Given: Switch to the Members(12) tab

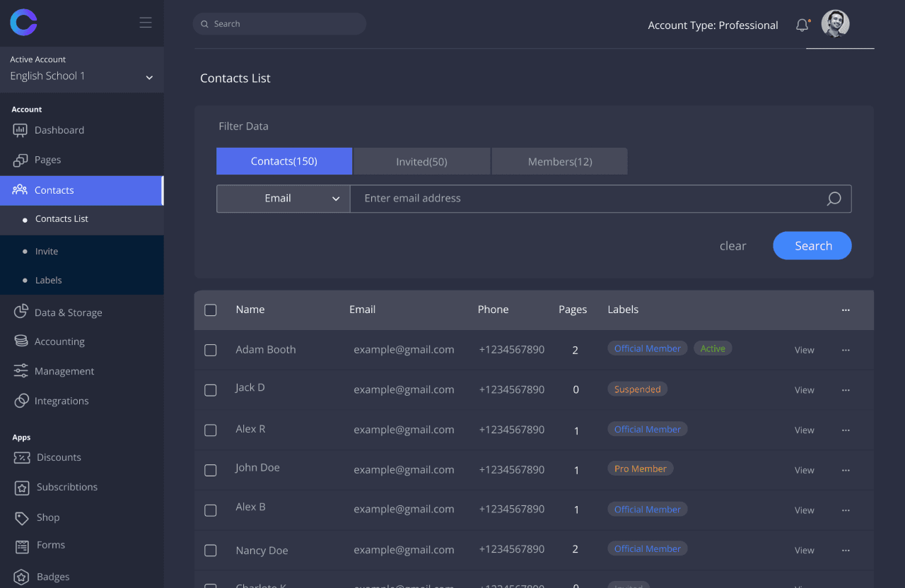Looking at the screenshot, I should pyautogui.click(x=559, y=161).
